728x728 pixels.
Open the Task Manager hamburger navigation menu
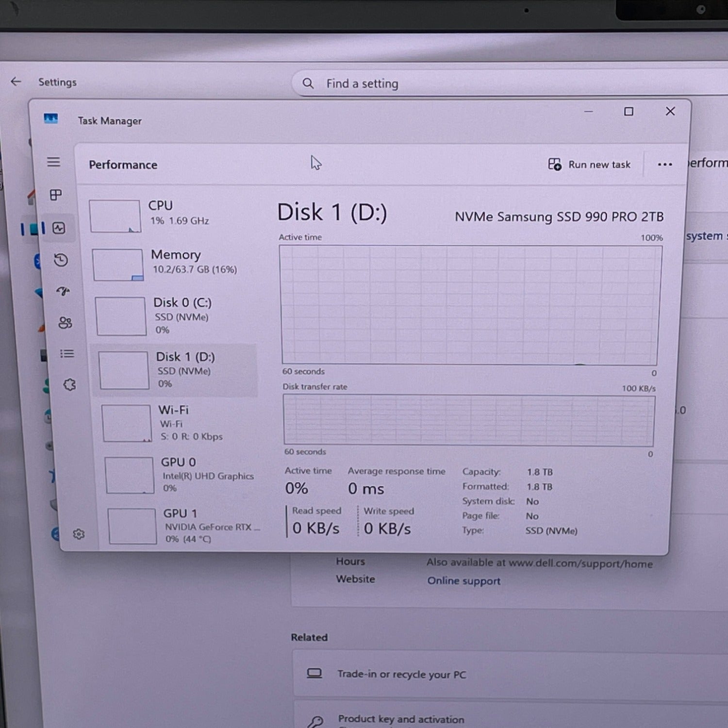tap(53, 162)
